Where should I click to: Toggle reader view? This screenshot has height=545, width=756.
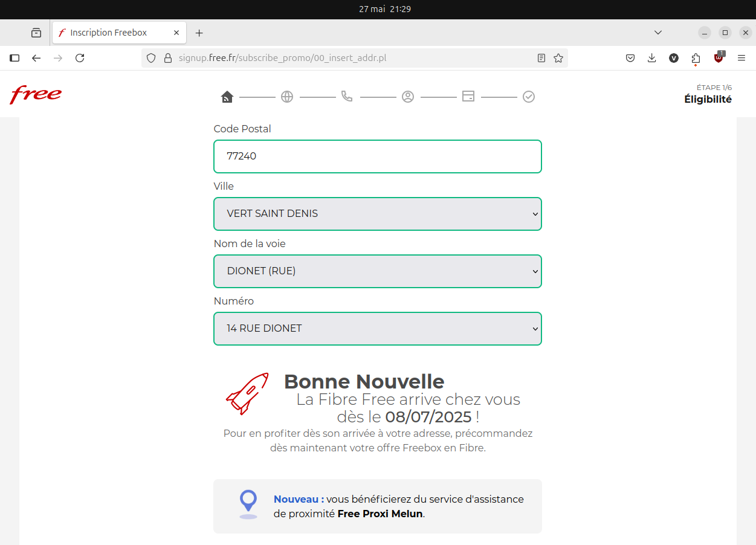(541, 58)
